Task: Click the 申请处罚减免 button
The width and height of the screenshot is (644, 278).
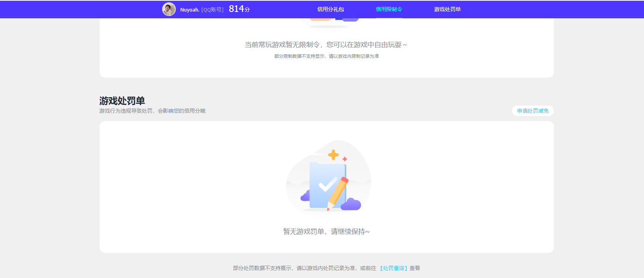Action: point(533,111)
